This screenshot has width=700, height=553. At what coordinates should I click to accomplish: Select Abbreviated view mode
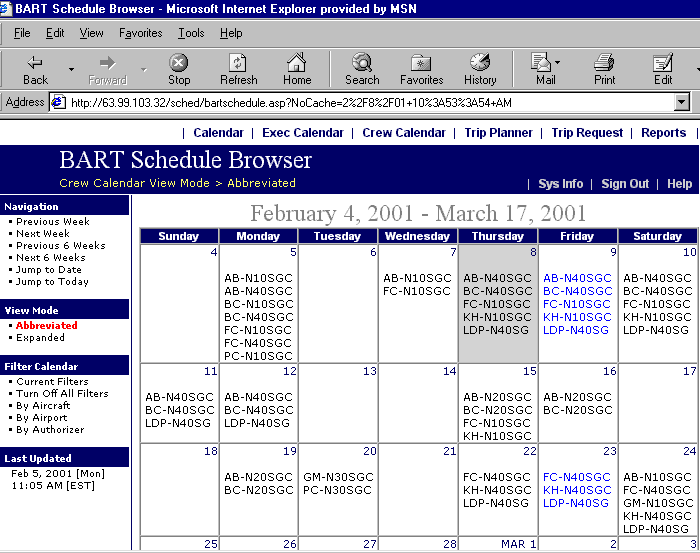46,325
